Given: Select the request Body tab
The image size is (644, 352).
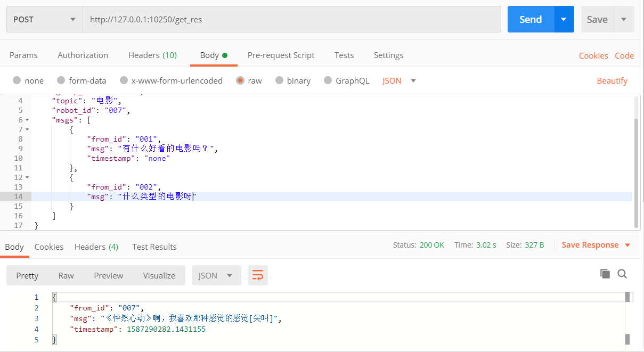Looking at the screenshot, I should (x=214, y=55).
